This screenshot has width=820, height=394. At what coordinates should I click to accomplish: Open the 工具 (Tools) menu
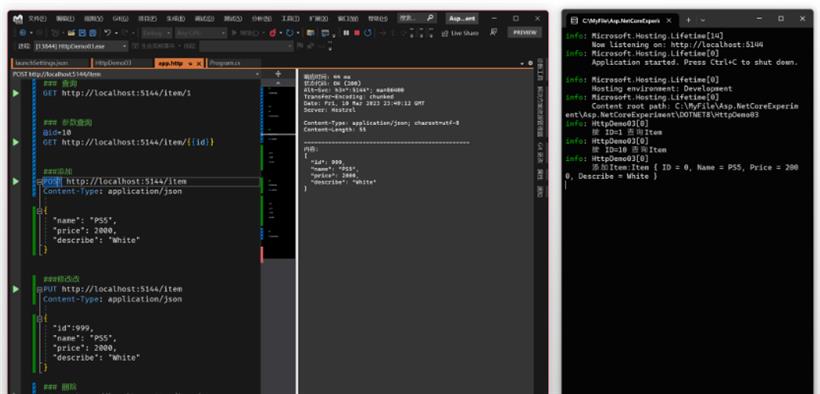tap(290, 18)
